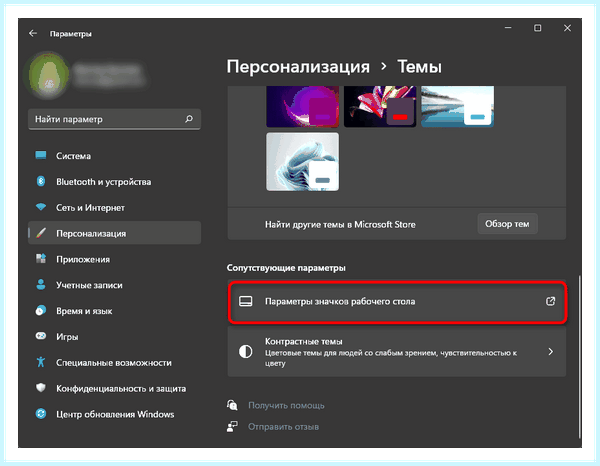Click the Получить помощь link
The width and height of the screenshot is (600, 466).
(286, 405)
